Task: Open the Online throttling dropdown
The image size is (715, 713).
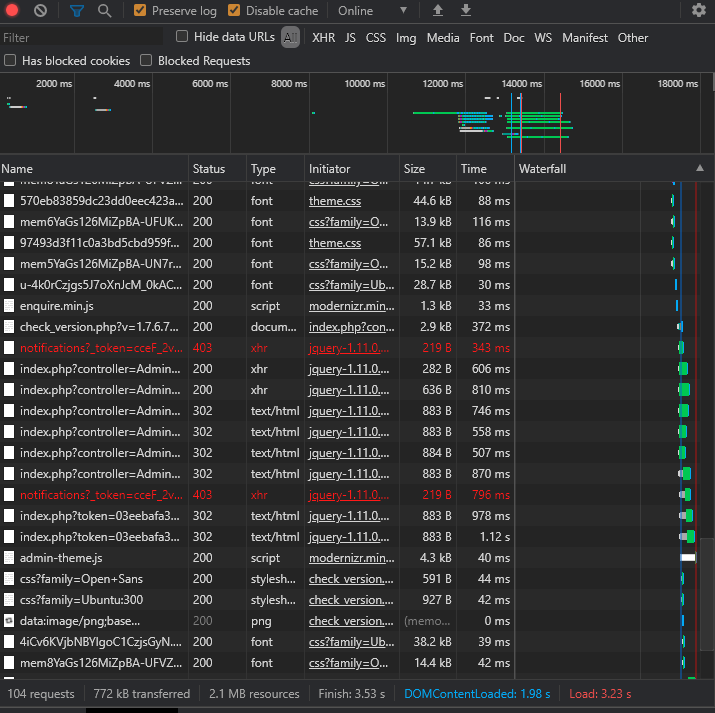Action: click(x=372, y=11)
